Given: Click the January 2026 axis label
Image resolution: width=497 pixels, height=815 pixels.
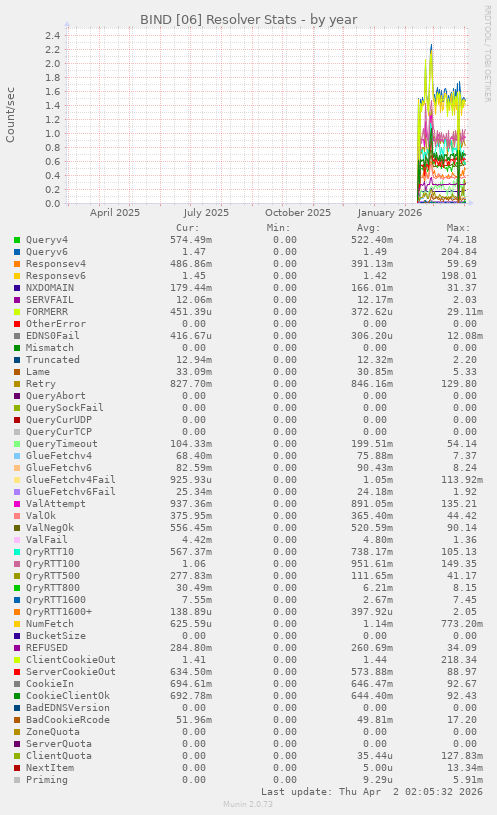Looking at the screenshot, I should pyautogui.click(x=389, y=213).
